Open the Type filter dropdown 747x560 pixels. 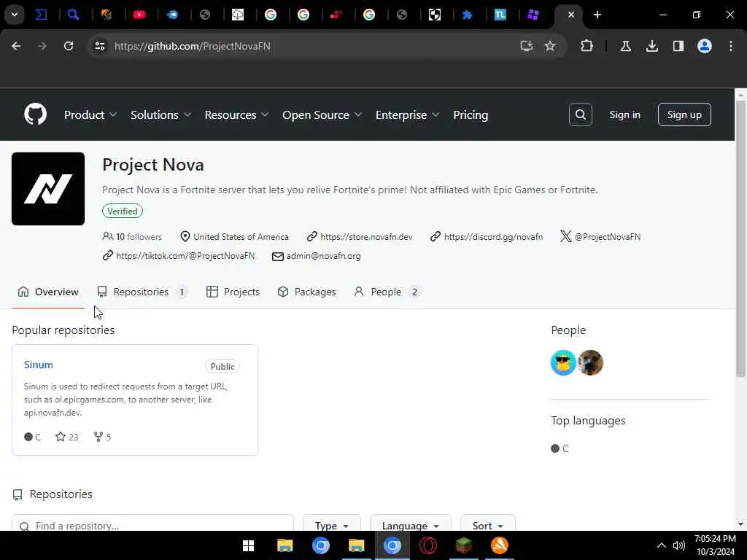[x=332, y=525]
